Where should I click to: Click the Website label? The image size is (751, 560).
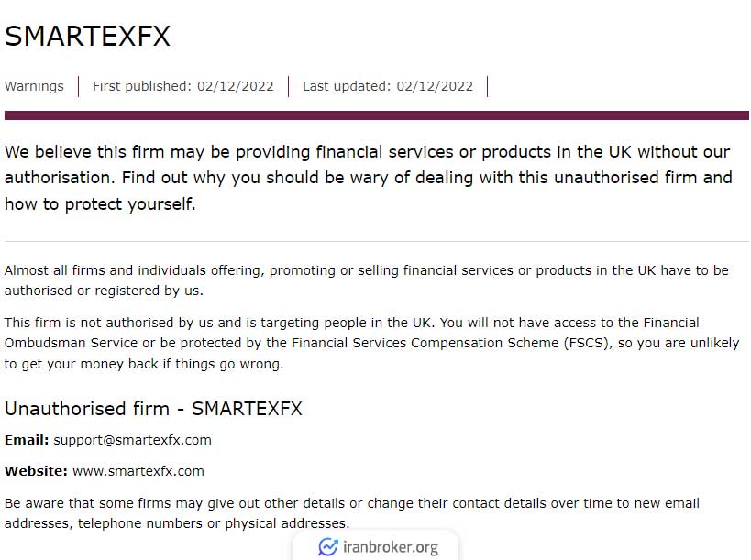pyautogui.click(x=36, y=471)
